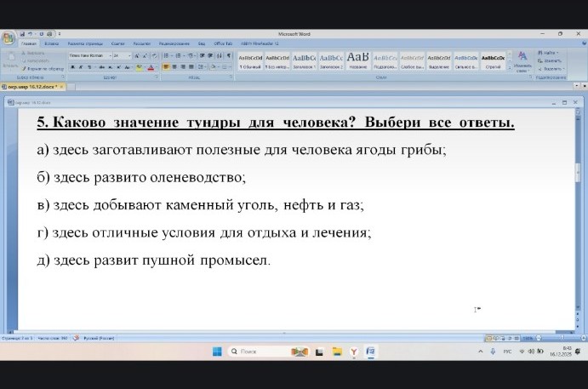The image size is (588, 389).
Task: Apply the Название style
Action: click(x=358, y=61)
